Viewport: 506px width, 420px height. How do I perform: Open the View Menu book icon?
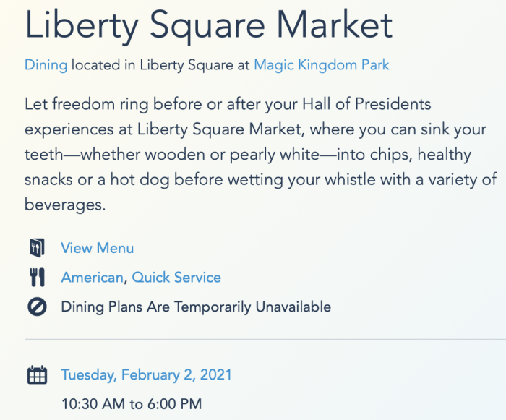(37, 248)
